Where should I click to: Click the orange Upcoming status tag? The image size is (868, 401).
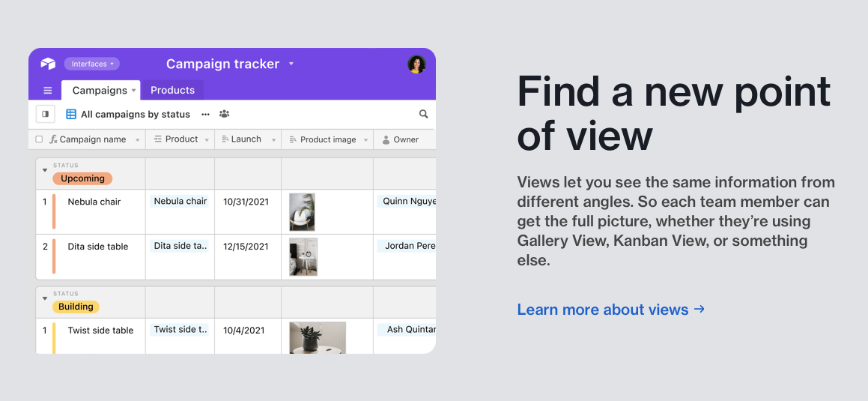pos(82,178)
